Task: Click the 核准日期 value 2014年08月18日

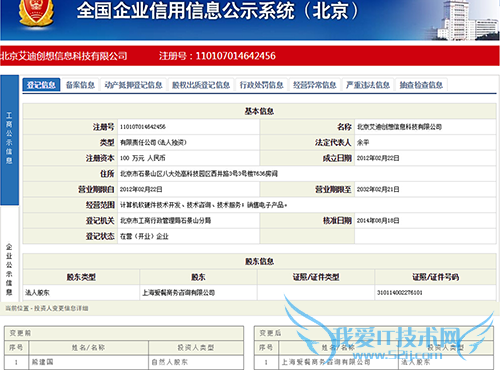Action: point(378,221)
